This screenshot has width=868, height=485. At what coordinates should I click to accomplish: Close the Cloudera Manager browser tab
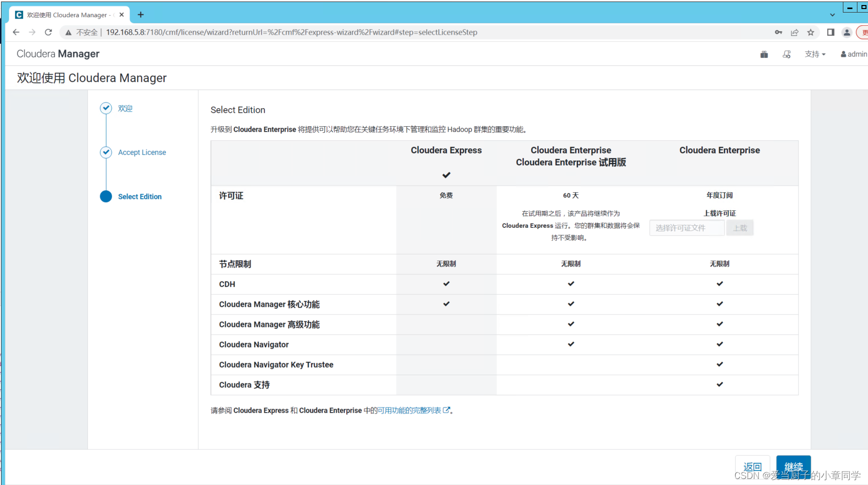click(x=122, y=15)
